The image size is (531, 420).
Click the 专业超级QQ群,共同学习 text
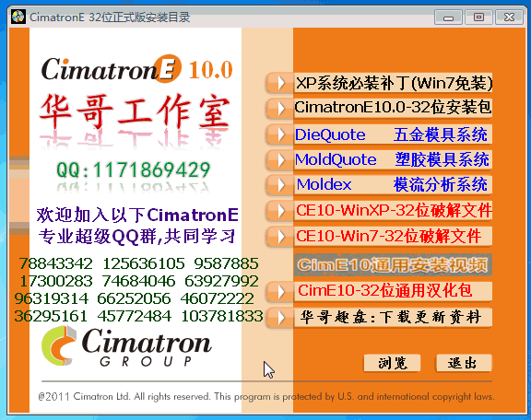136,236
